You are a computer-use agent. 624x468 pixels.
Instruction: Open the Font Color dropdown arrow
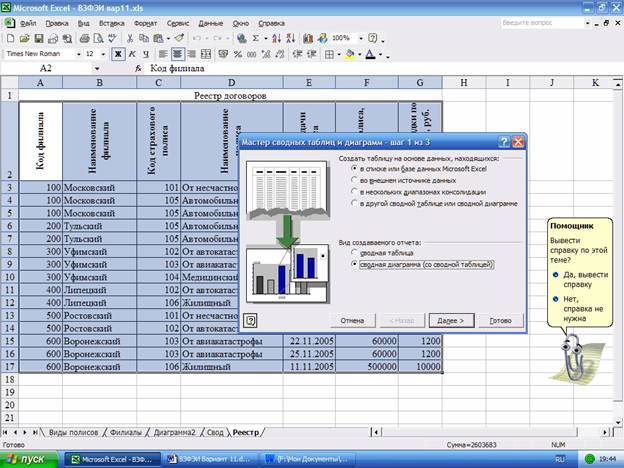click(380, 54)
